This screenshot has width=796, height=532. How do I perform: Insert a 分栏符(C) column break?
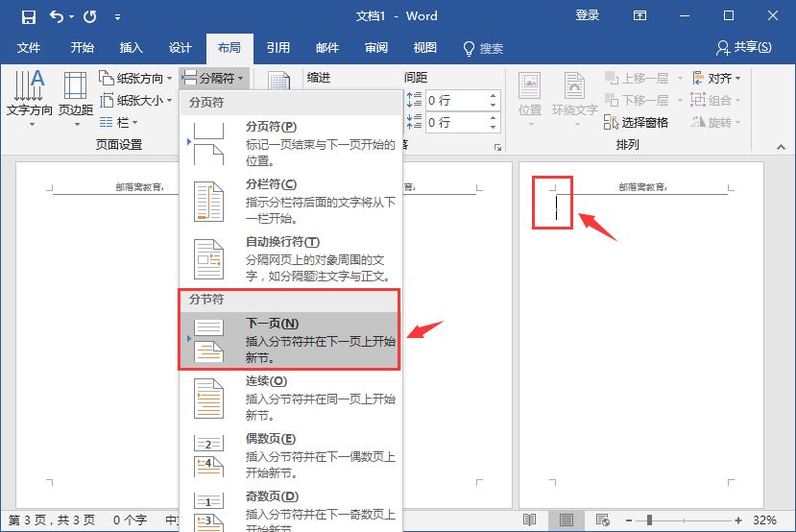click(291, 202)
